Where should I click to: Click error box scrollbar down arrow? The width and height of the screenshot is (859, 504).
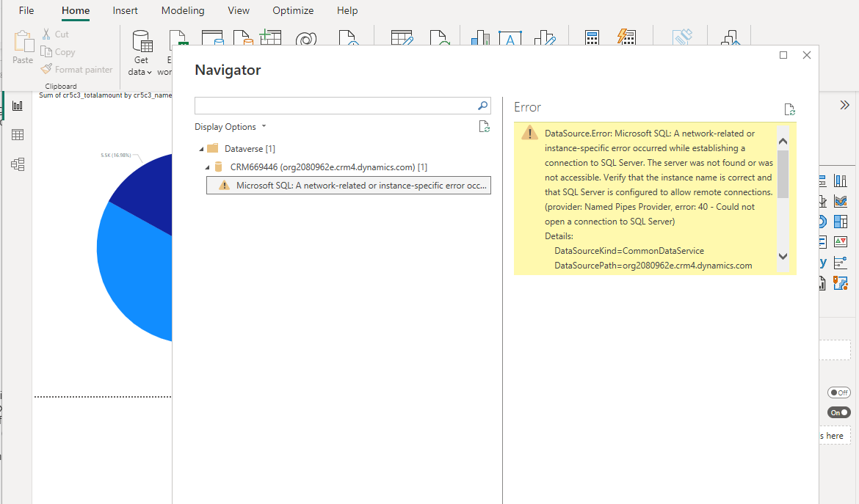point(783,256)
